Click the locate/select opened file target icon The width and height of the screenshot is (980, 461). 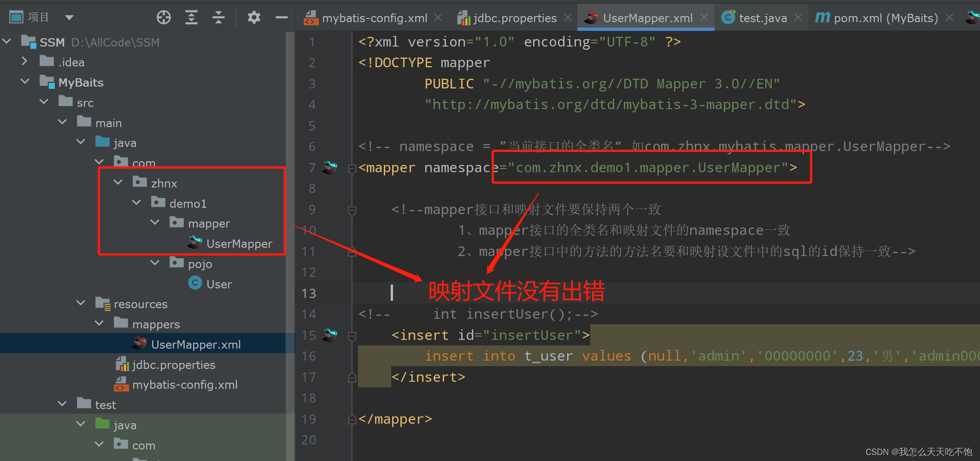tap(164, 18)
